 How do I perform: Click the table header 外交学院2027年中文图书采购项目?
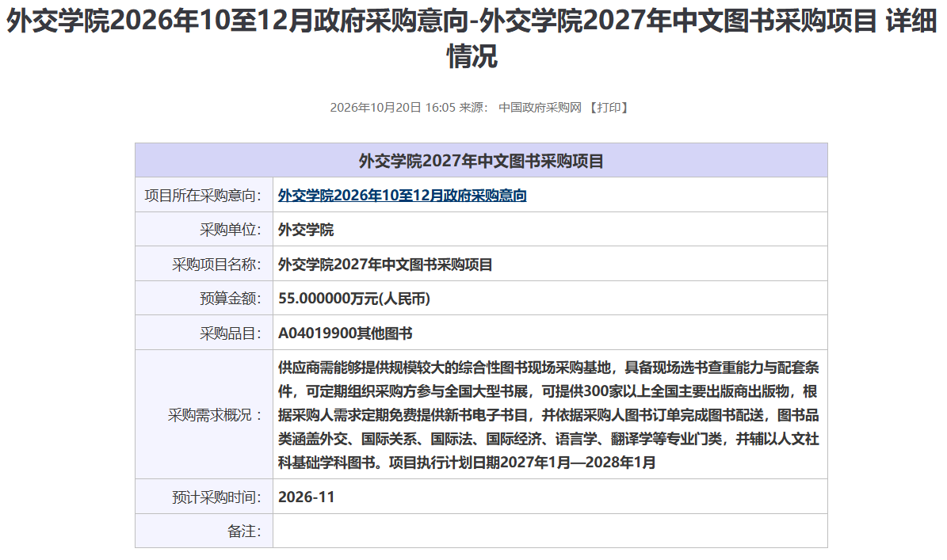(481, 161)
